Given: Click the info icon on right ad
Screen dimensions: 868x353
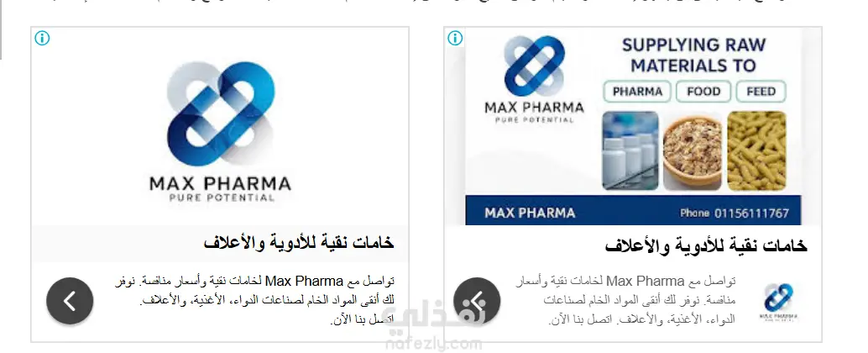Looking at the screenshot, I should pyautogui.click(x=455, y=38).
